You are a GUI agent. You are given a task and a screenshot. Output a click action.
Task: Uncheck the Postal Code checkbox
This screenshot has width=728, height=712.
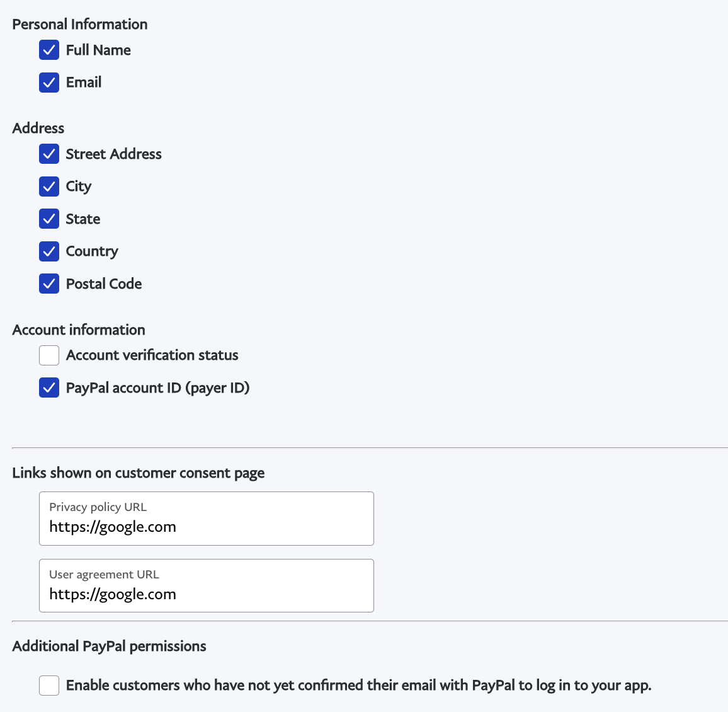(49, 284)
